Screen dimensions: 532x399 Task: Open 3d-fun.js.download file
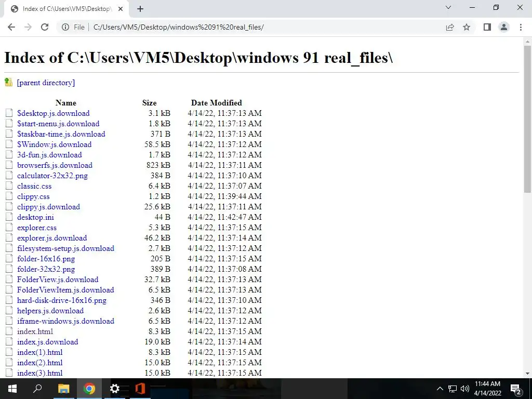point(49,155)
